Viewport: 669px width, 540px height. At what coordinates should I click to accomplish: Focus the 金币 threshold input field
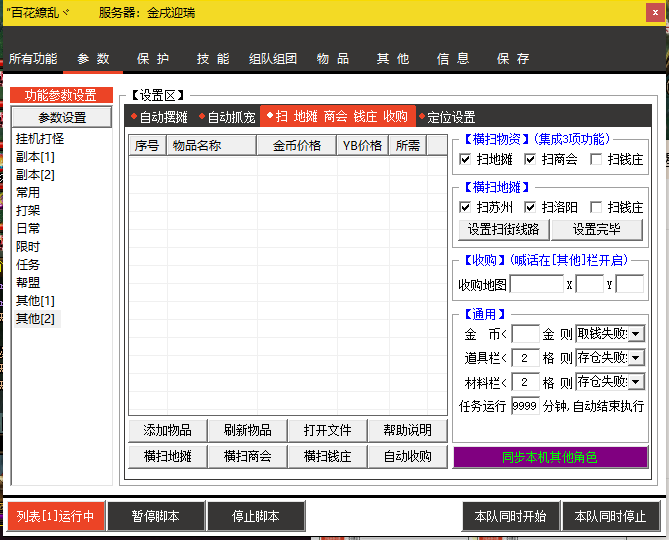tap(525, 334)
